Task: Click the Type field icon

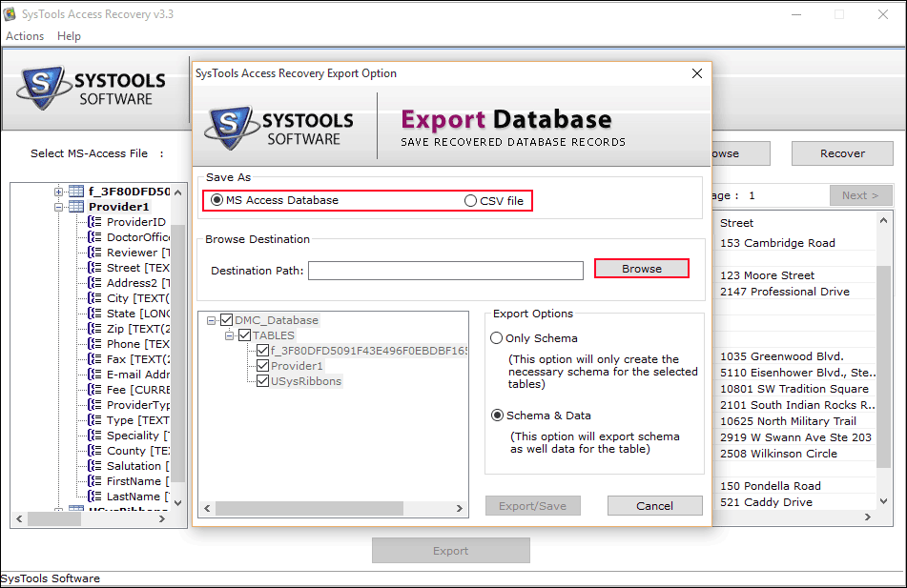Action: 94,420
